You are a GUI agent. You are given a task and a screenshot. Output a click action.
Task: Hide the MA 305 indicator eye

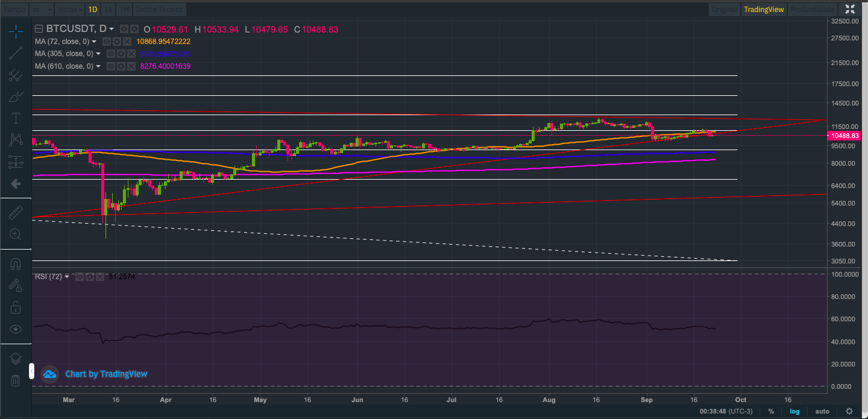(x=111, y=54)
